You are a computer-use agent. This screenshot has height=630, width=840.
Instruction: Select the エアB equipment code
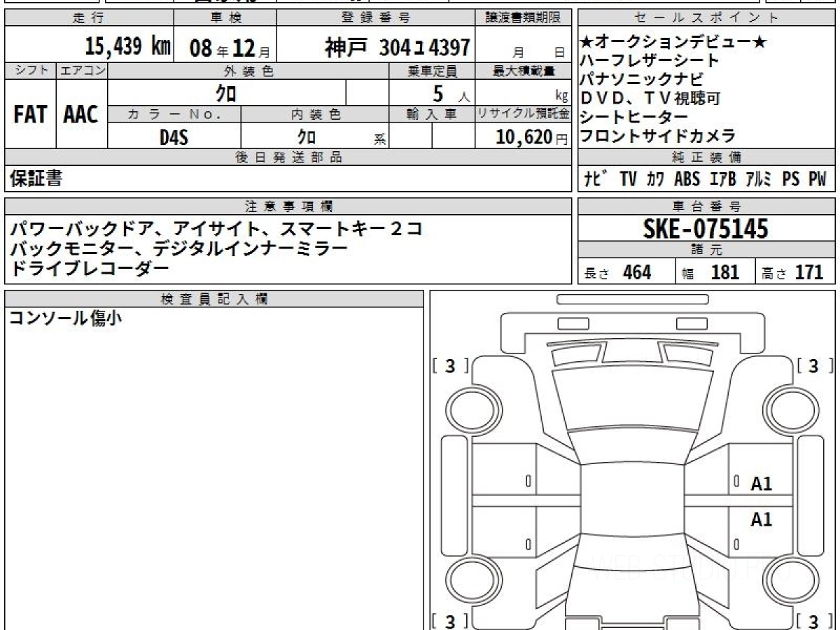(x=723, y=179)
